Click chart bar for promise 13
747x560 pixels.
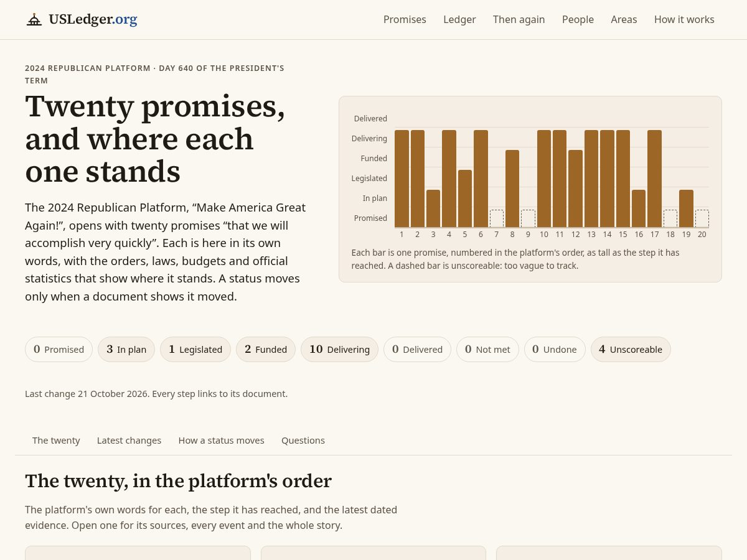(591, 179)
